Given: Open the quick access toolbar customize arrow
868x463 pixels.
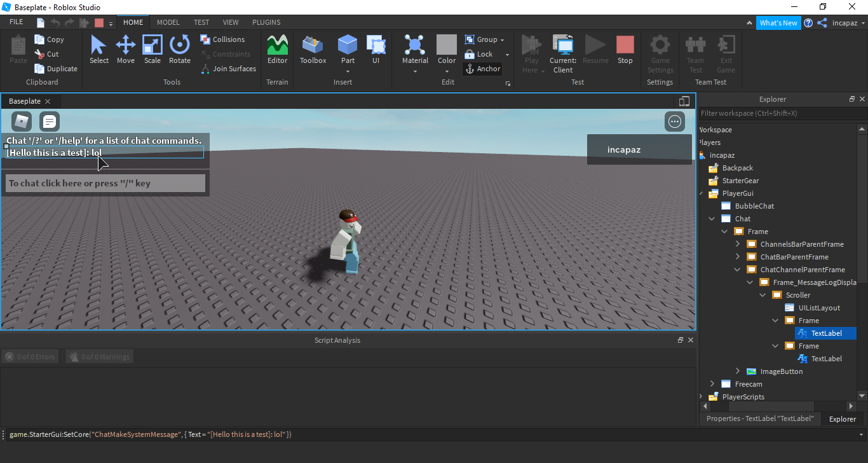Looking at the screenshot, I should (x=111, y=23).
